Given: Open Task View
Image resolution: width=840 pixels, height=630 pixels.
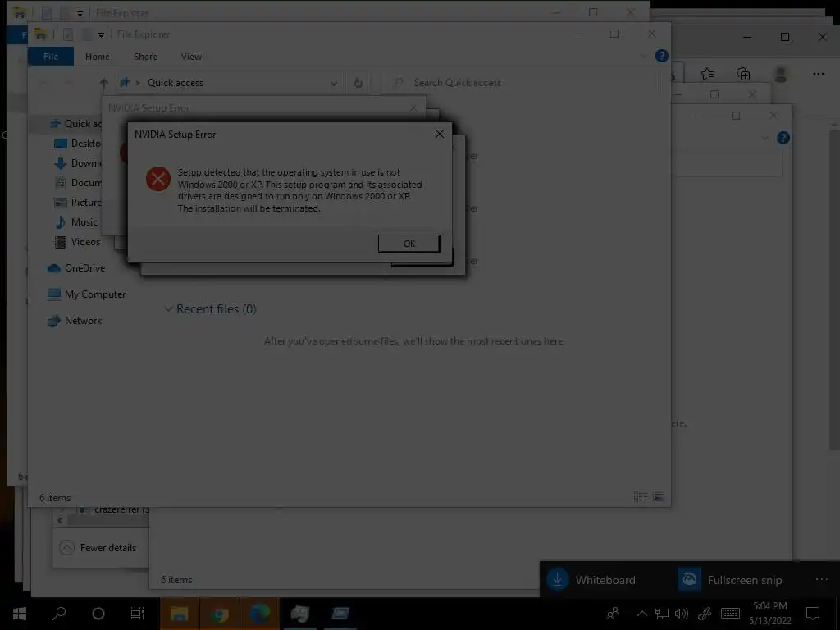Looking at the screenshot, I should [138, 614].
